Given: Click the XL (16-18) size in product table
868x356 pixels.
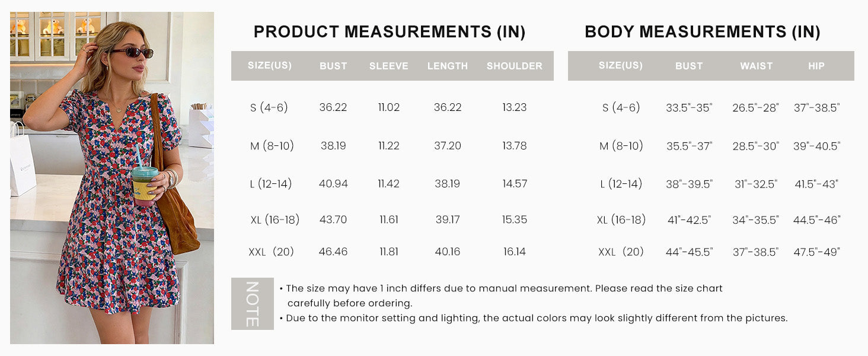Looking at the screenshot, I should click(x=275, y=220).
